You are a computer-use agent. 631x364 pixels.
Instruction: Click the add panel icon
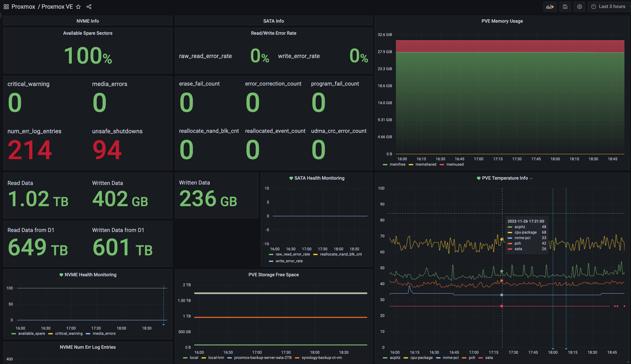tap(550, 7)
